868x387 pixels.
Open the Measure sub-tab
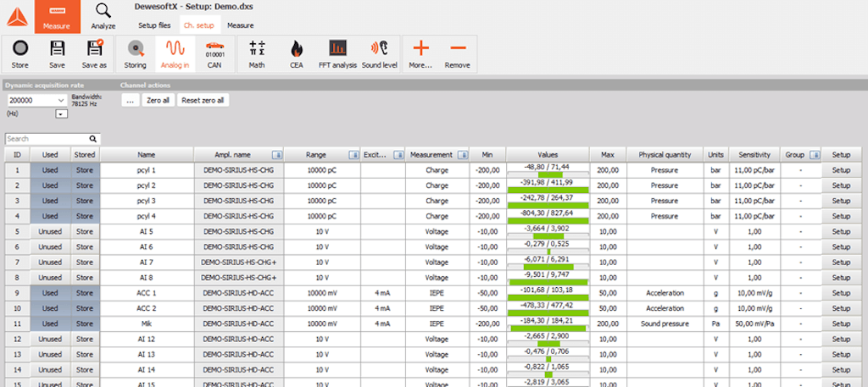coord(240,25)
